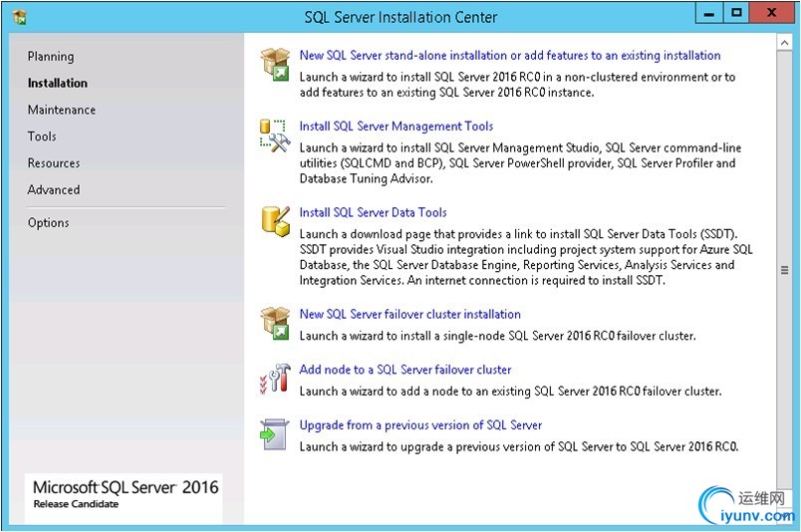Click Upgrade from a previous version link
Screen dimensions: 801x532
(420, 424)
